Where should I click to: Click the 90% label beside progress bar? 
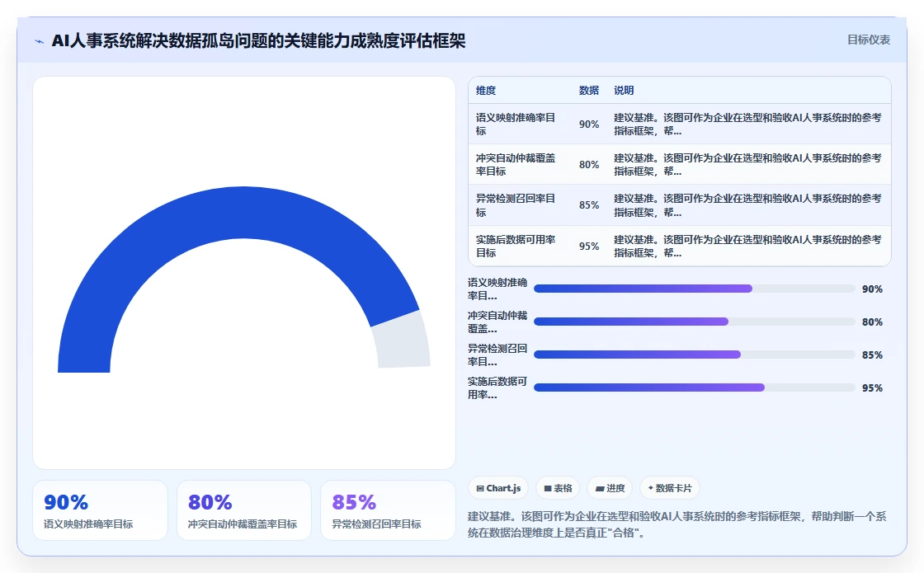coord(872,289)
